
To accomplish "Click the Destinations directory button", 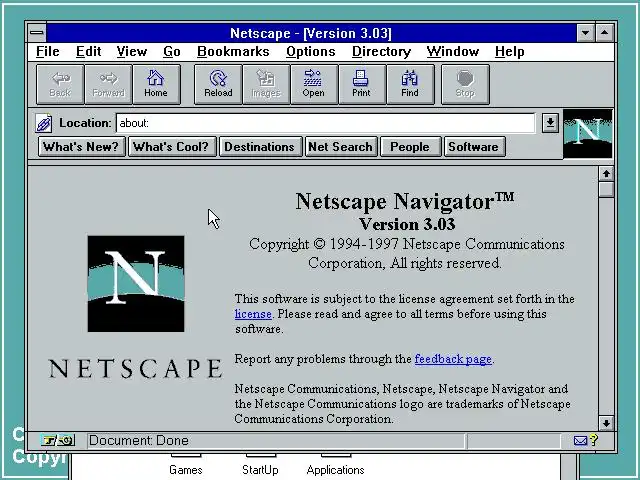I will point(260,147).
